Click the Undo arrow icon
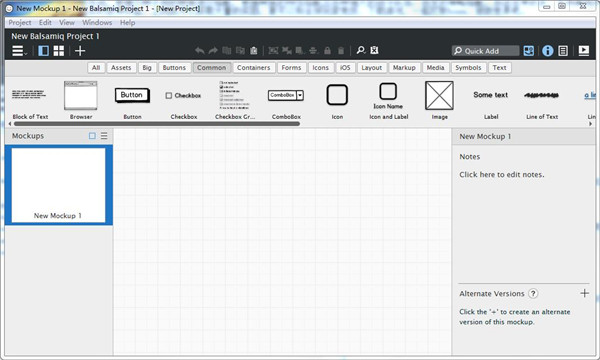600x360 pixels. [x=199, y=50]
